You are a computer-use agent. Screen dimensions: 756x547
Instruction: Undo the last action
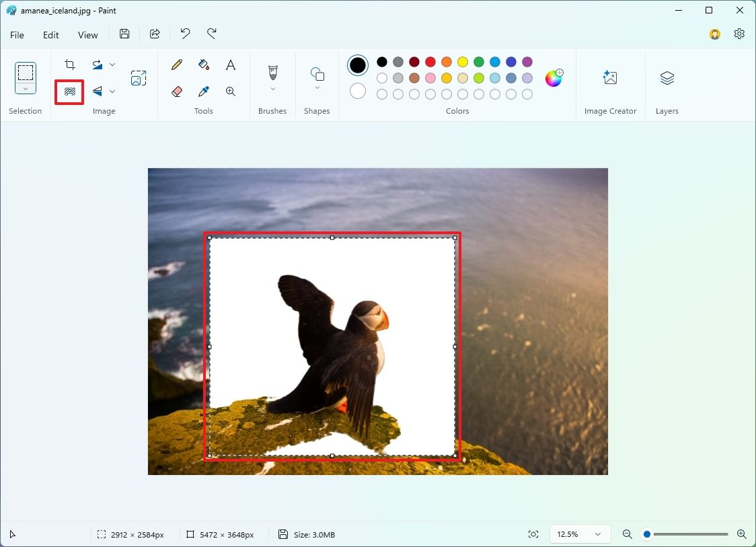click(x=184, y=34)
